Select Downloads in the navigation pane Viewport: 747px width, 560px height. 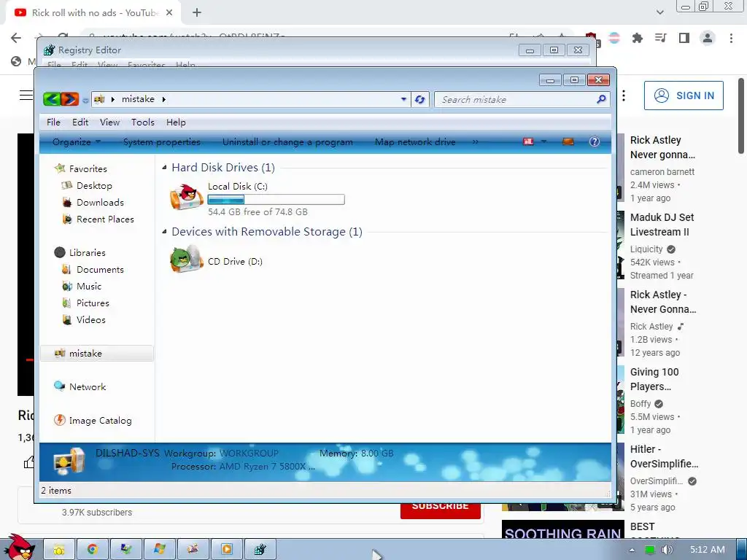[x=100, y=203]
